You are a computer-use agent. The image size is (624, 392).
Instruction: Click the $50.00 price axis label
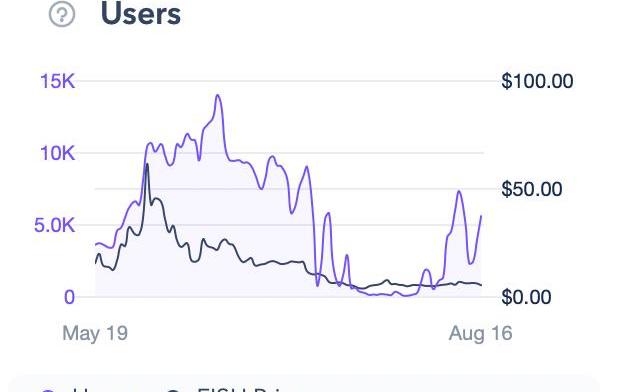click(532, 189)
